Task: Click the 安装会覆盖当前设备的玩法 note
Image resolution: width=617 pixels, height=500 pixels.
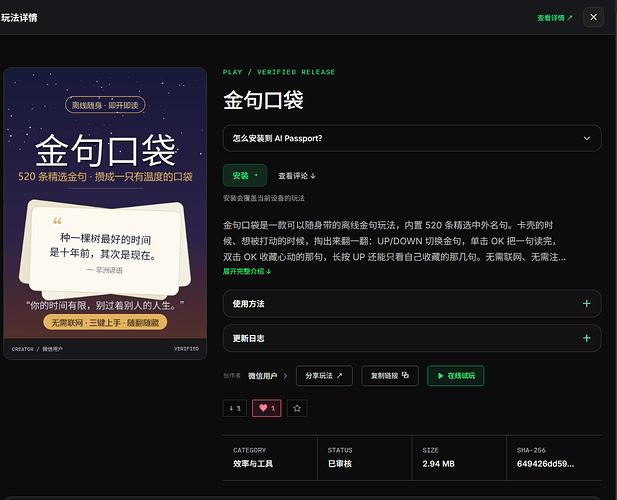Action: (264, 198)
